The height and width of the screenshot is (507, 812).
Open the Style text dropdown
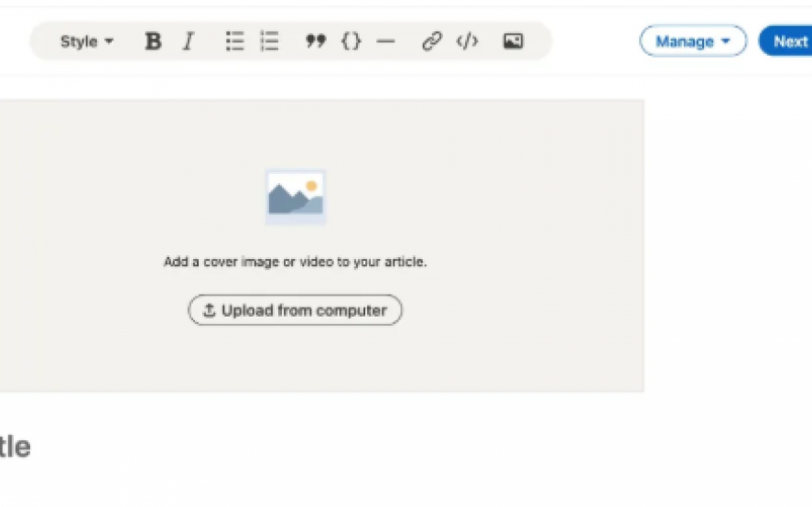(86, 41)
